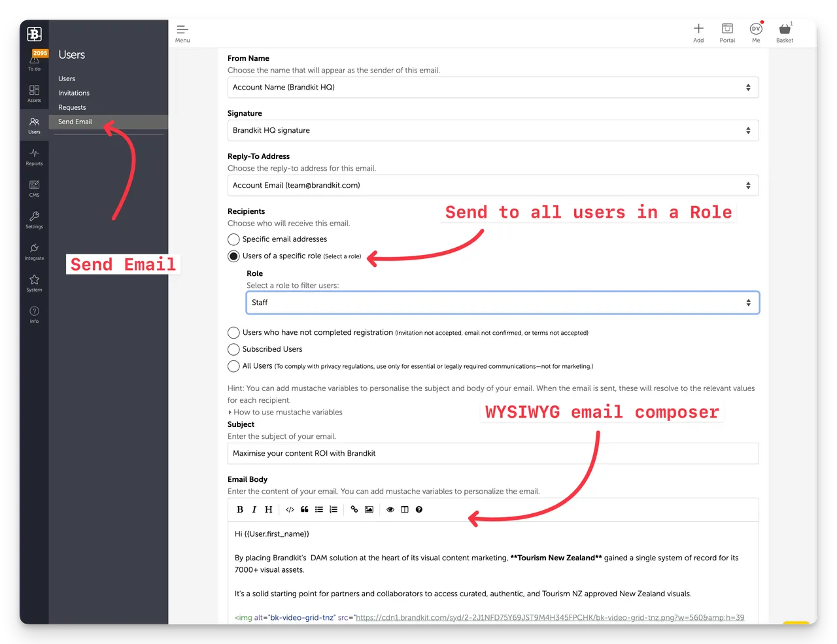Choose the Subscribed Users radio button
837x644 pixels.
[x=233, y=349]
